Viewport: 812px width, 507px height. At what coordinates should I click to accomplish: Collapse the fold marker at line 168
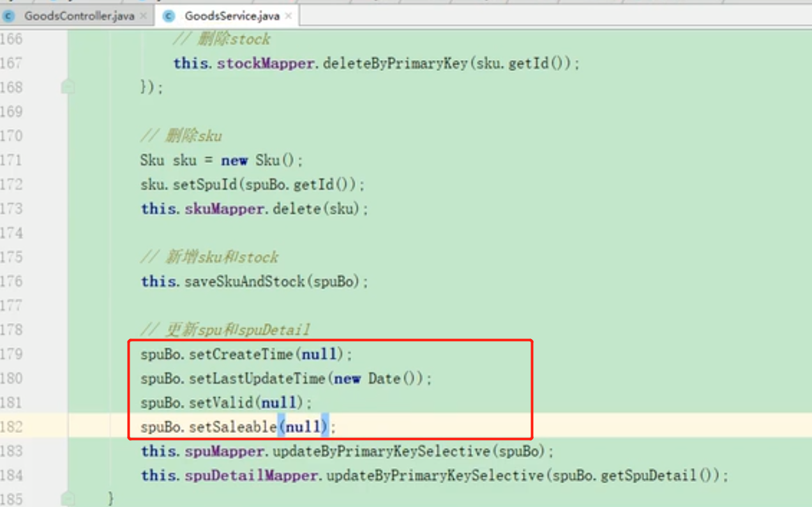coord(68,87)
